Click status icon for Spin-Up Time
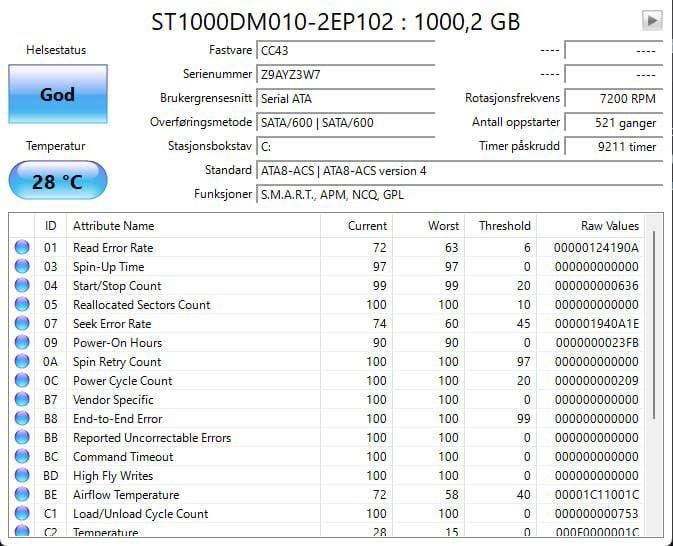The height and width of the screenshot is (546, 673). point(22,266)
